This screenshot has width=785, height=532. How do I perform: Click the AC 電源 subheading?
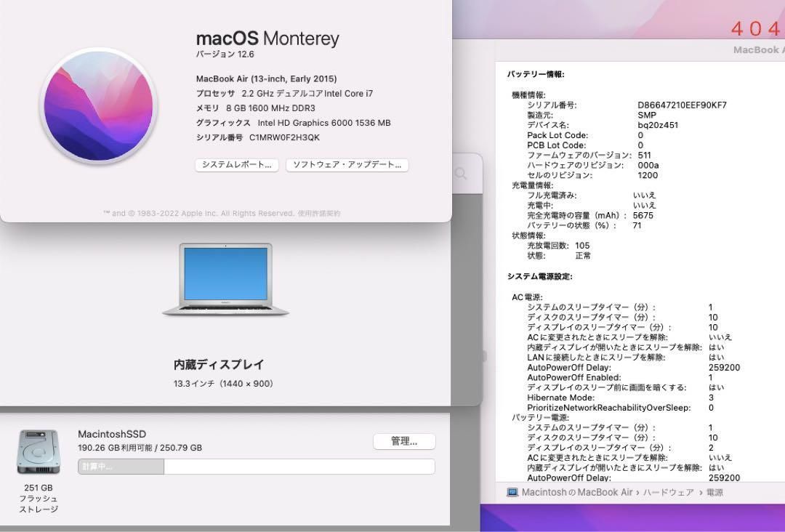527,297
